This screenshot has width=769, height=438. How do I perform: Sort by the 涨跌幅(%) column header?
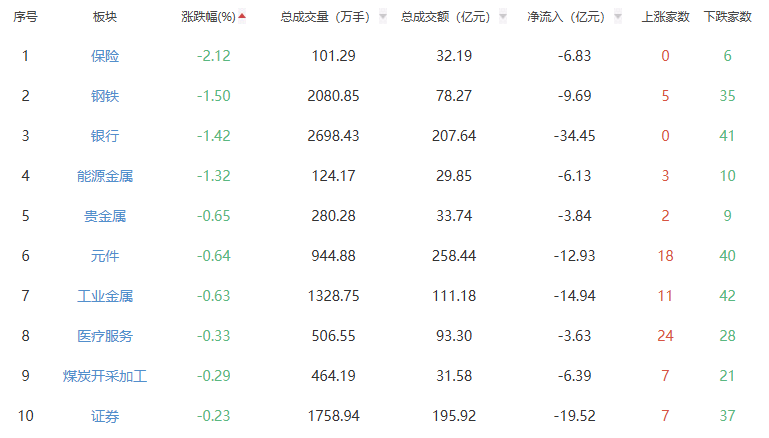tap(208, 17)
